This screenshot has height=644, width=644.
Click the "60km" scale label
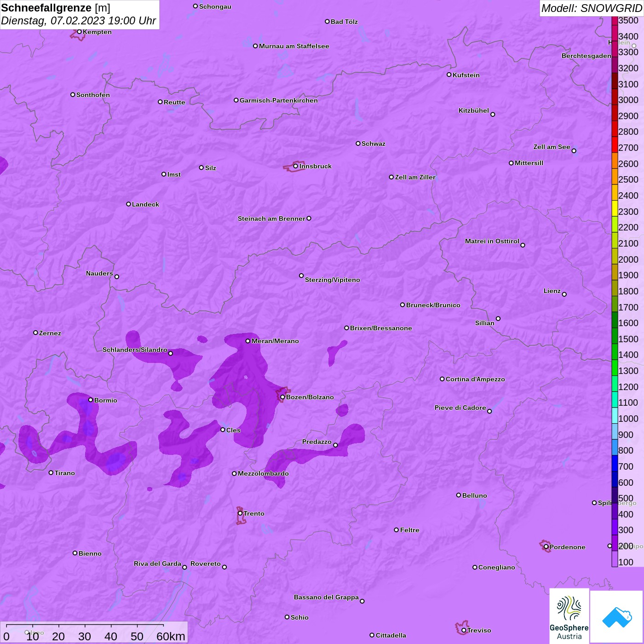(x=171, y=636)
